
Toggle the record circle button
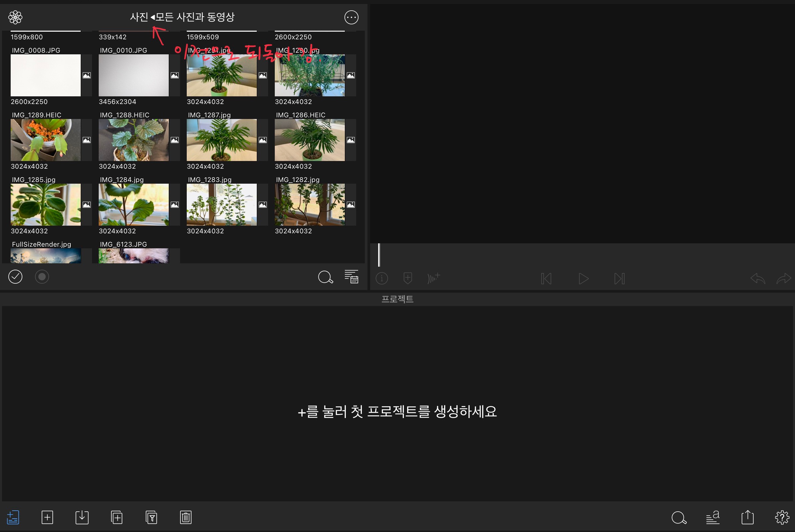pyautogui.click(x=42, y=277)
